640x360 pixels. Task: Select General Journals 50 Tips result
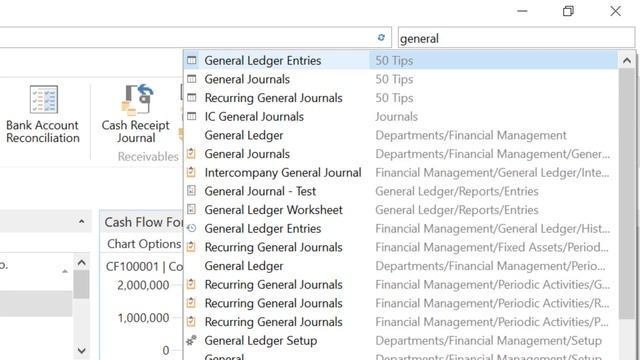tap(400, 79)
